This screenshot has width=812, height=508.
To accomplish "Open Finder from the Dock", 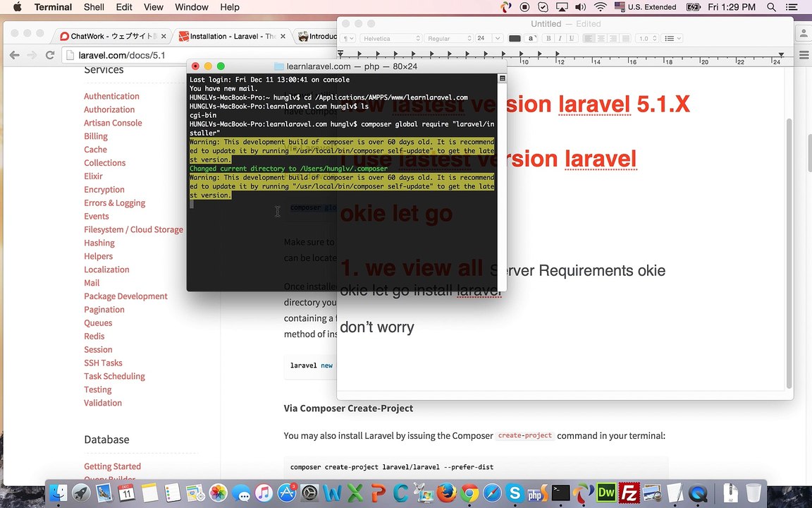I will tap(58, 492).
